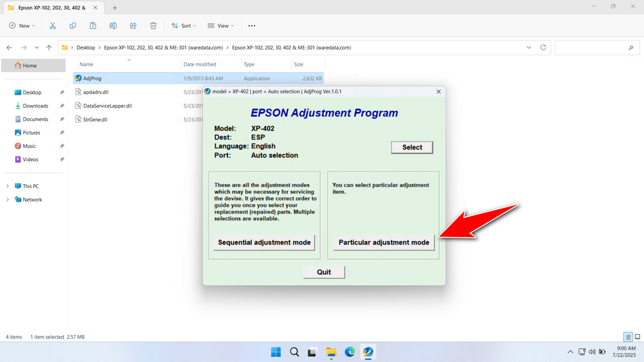The height and width of the screenshot is (362, 644).
Task: Open the clock and date flyout
Action: pos(624,352)
